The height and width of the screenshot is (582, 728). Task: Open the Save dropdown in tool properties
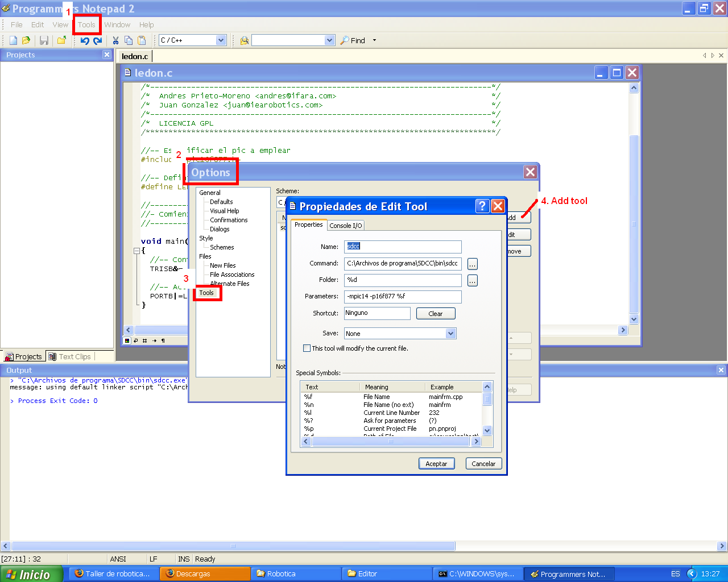[x=450, y=334]
